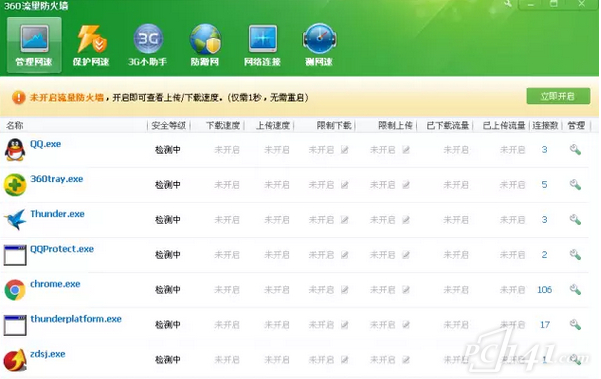Open QQProtect.exe process link
Screen dimensions: 601x379
point(62,249)
